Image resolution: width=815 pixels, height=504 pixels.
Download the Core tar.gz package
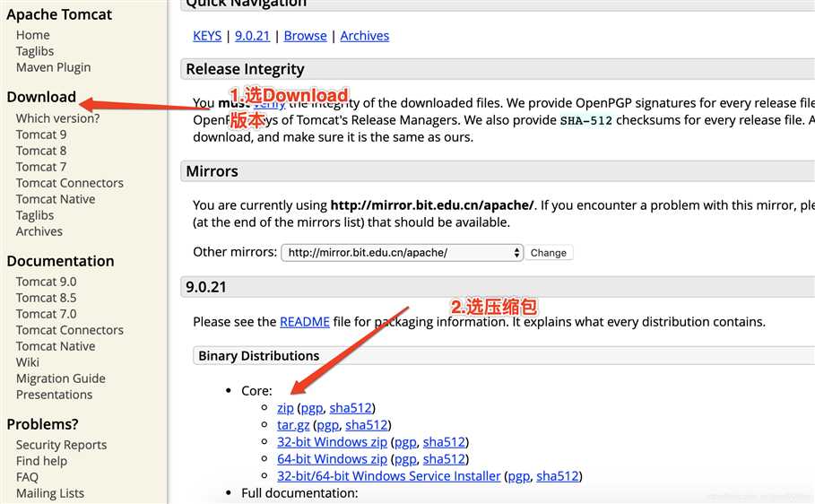293,425
